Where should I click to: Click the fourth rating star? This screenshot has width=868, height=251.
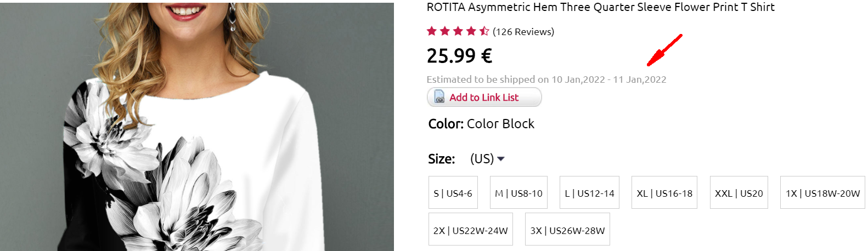point(471,31)
